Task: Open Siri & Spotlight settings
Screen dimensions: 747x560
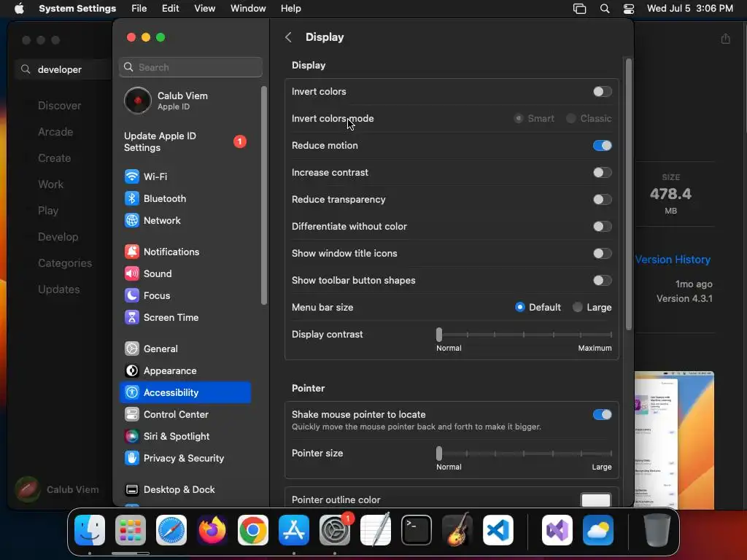Action: (x=185, y=437)
